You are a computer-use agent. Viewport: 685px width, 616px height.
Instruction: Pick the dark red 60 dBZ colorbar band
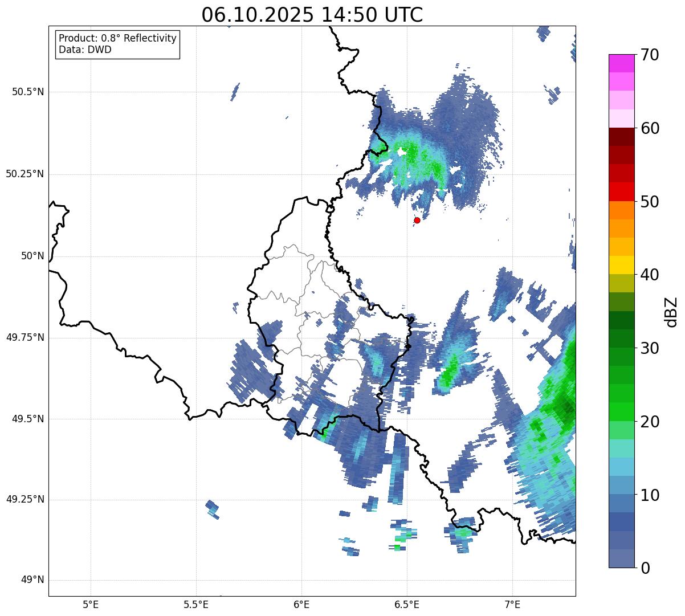(x=621, y=137)
